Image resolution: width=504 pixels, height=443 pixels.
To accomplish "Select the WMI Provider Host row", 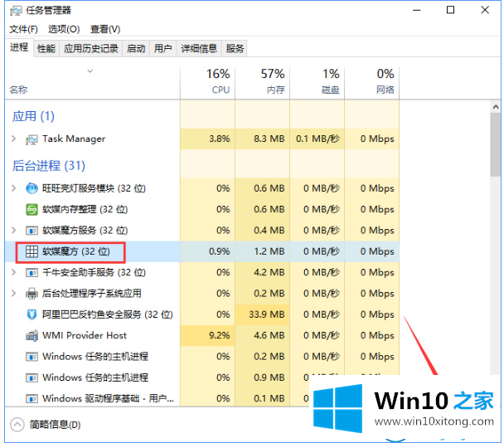I will pos(202,335).
